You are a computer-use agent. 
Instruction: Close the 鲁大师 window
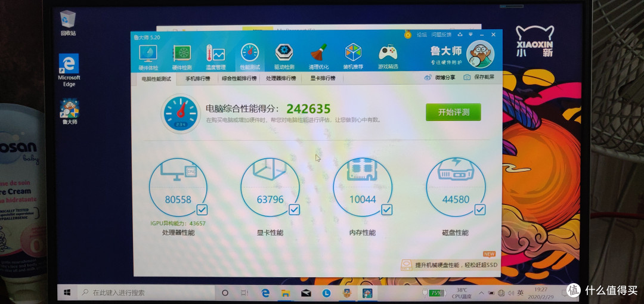click(493, 35)
